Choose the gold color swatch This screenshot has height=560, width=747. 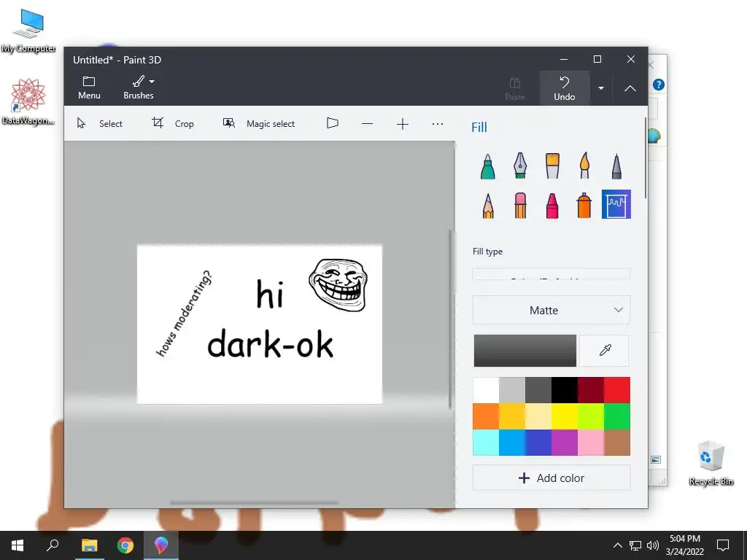512,416
